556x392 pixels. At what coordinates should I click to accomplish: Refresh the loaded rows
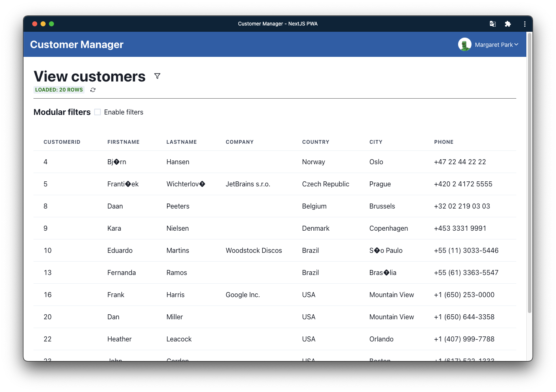tap(93, 90)
